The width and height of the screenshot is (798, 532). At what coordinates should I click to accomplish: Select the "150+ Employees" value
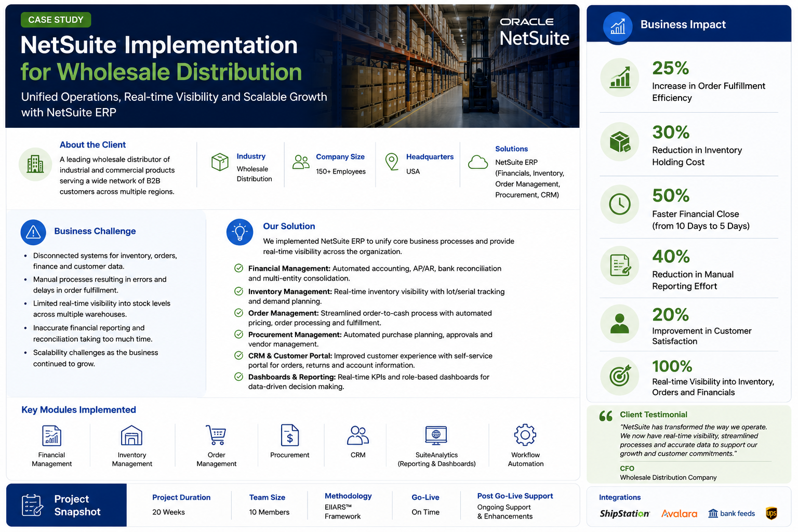341,171
